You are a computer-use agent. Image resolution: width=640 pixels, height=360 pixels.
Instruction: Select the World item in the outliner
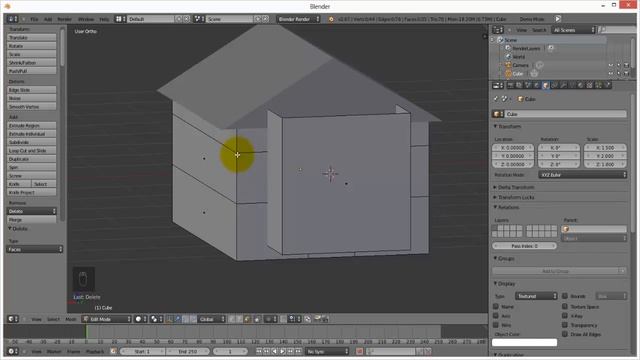(x=519, y=57)
